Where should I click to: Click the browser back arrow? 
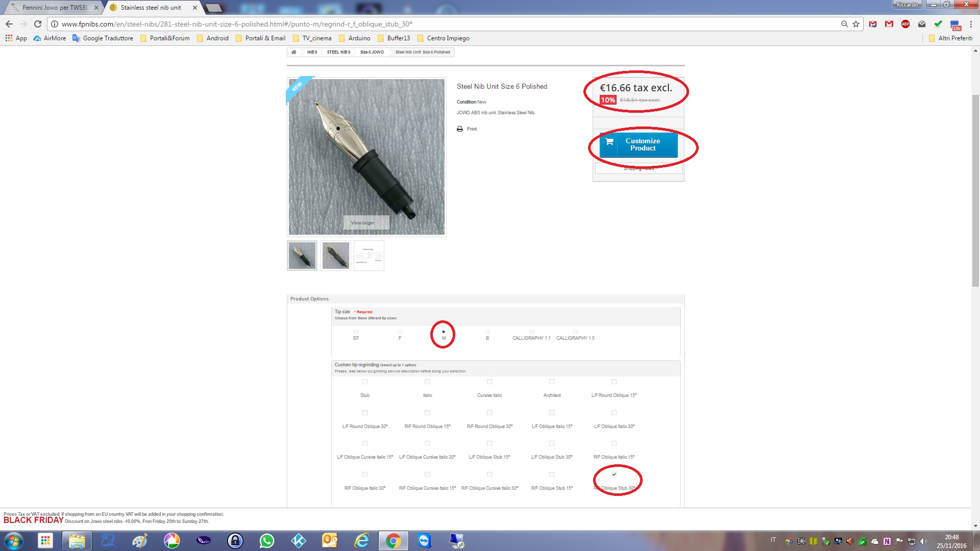[x=9, y=24]
